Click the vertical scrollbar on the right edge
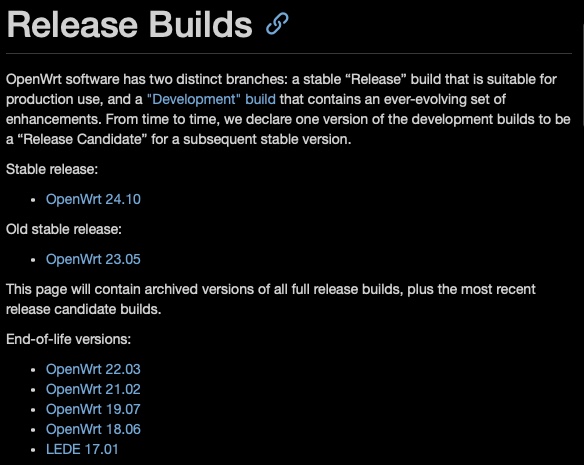 582,75
